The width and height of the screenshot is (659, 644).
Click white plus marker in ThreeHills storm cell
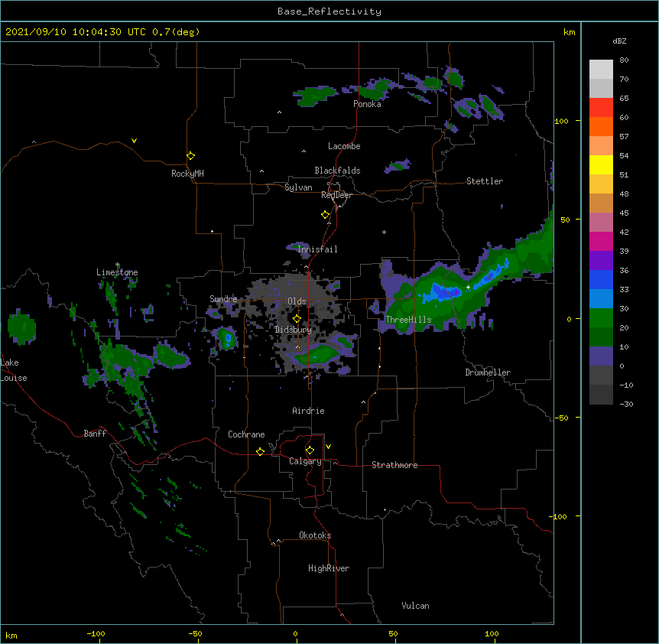(x=468, y=287)
